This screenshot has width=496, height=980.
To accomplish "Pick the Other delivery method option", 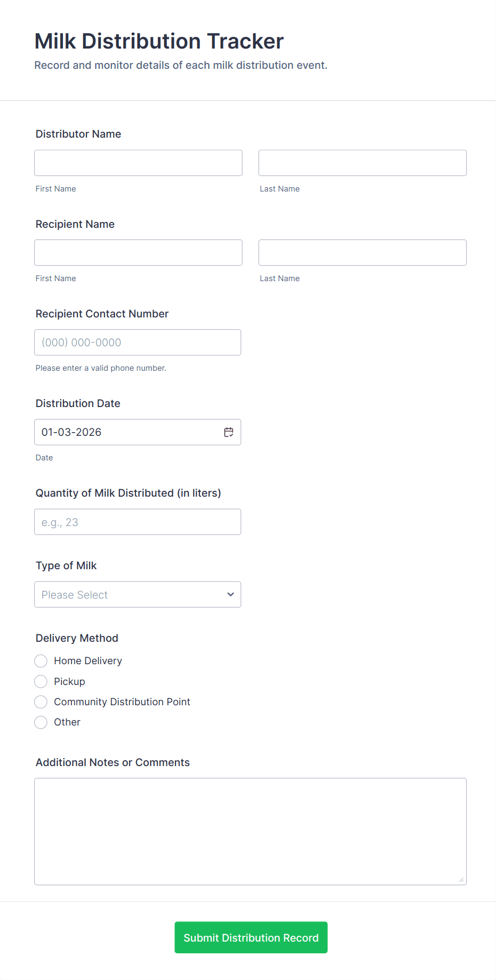I will pos(41,722).
